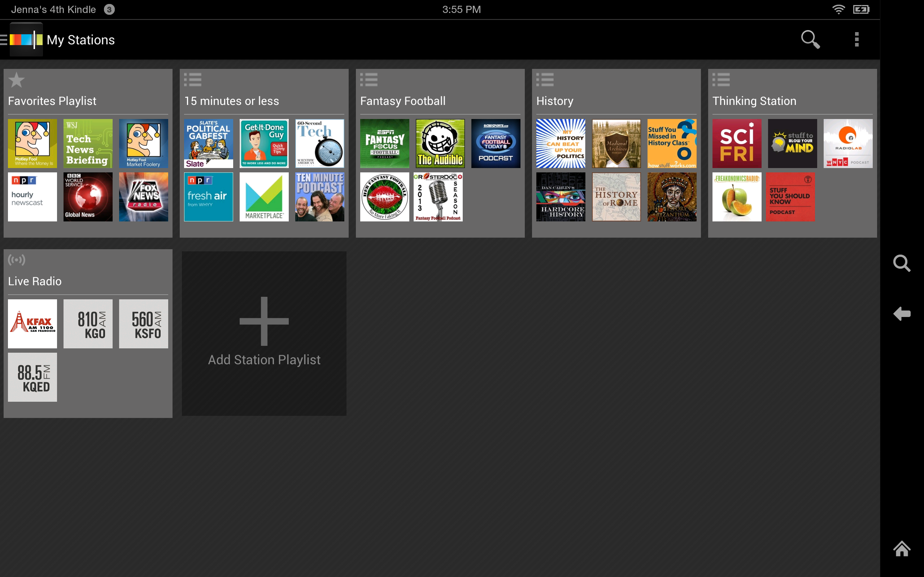
Task: Tap the playlist icon on Thinking Station
Action: [721, 79]
